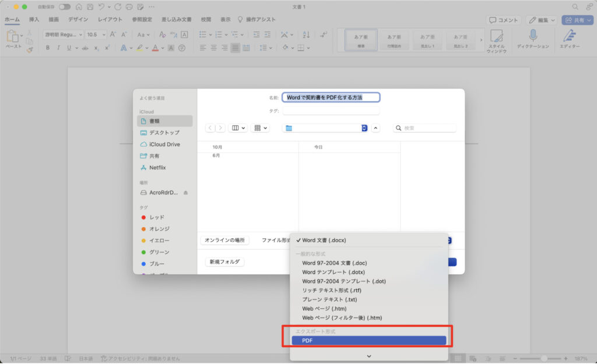The width and height of the screenshot is (597, 364).
Task: Choose Word テンプレート (.dotx) format
Action: tap(333, 272)
